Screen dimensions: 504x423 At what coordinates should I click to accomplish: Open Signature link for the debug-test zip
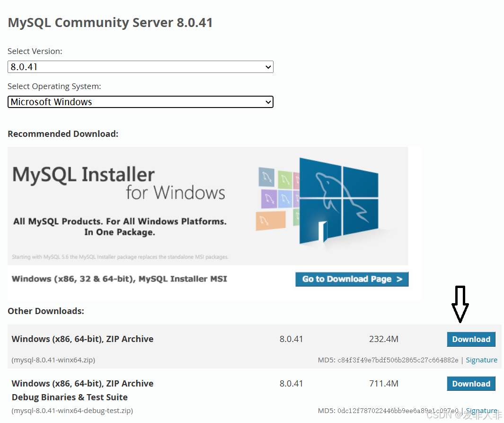(481, 411)
